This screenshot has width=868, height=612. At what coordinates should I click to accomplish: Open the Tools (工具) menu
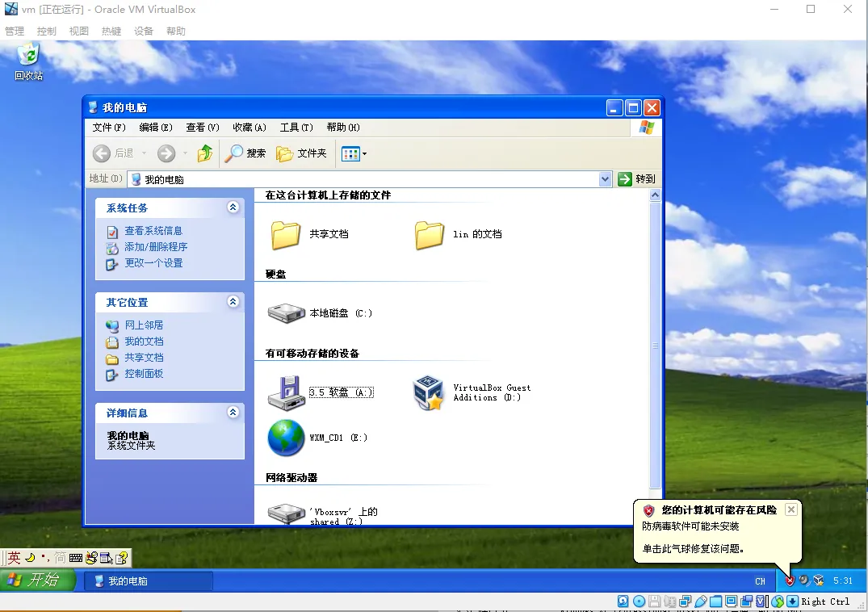click(296, 128)
